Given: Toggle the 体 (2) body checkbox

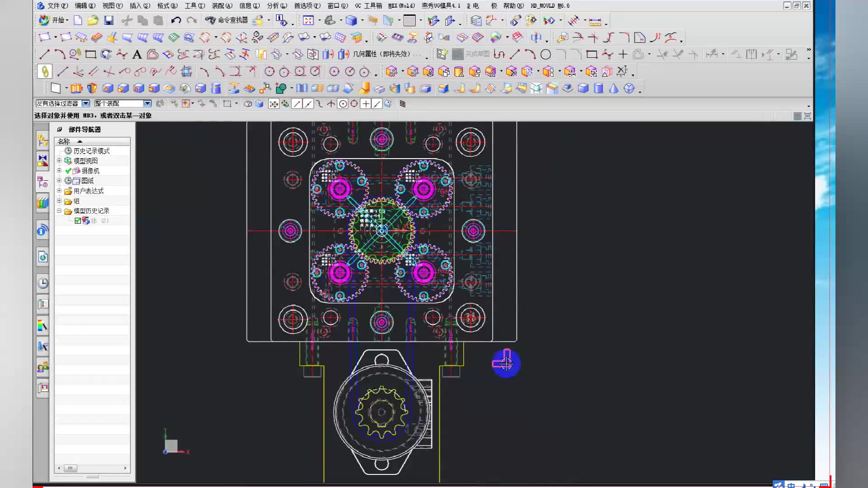Looking at the screenshot, I should (78, 221).
